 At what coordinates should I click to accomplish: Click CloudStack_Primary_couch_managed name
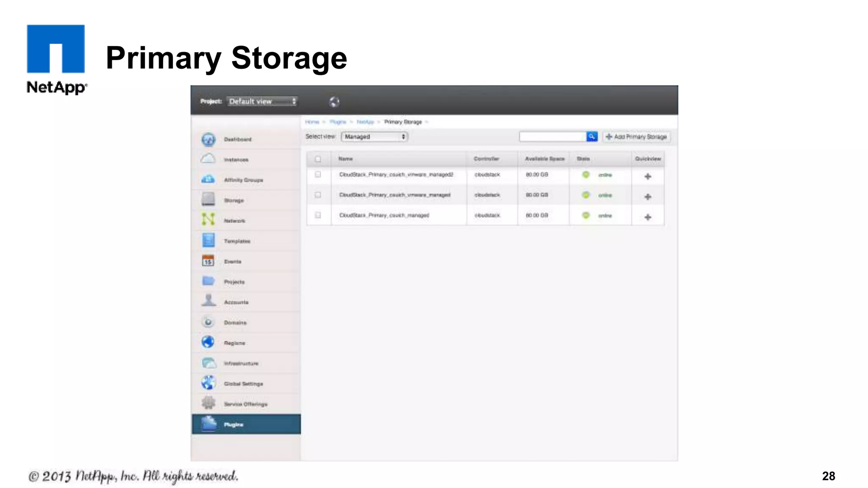pos(384,215)
